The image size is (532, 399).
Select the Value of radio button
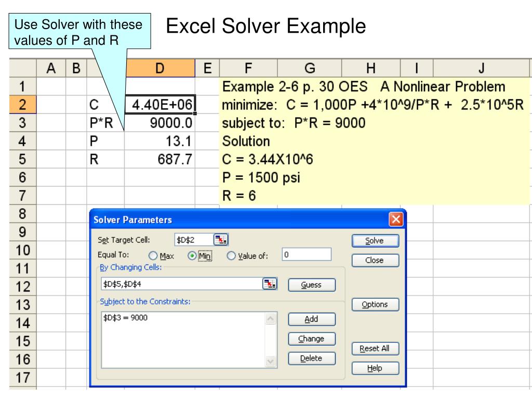[231, 256]
